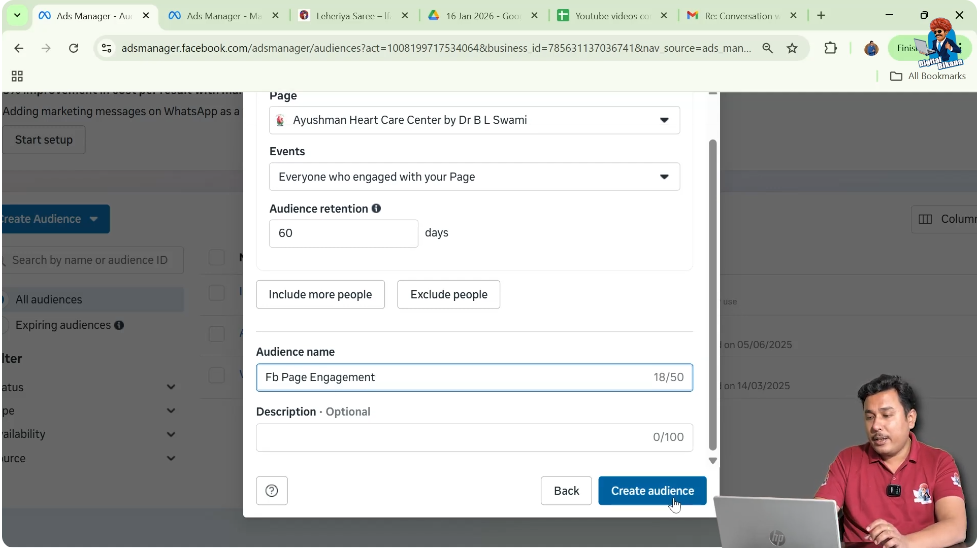Image resolution: width=978 pixels, height=548 pixels.
Task: Open the Columns button
Action: pos(944,219)
